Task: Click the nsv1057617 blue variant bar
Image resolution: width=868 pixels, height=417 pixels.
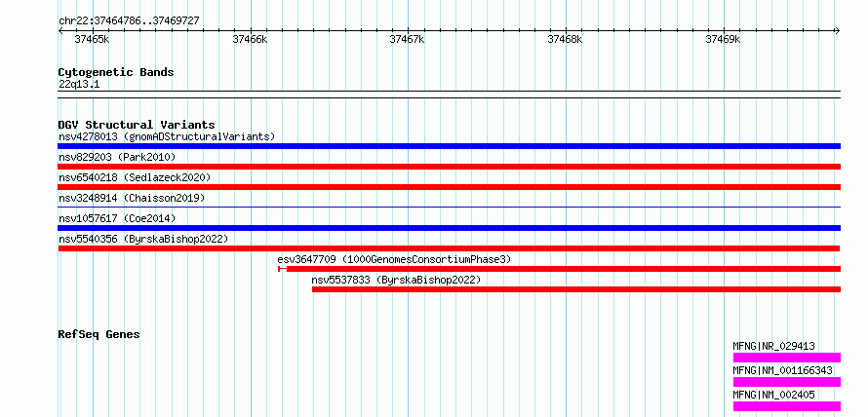Action: pos(449,228)
